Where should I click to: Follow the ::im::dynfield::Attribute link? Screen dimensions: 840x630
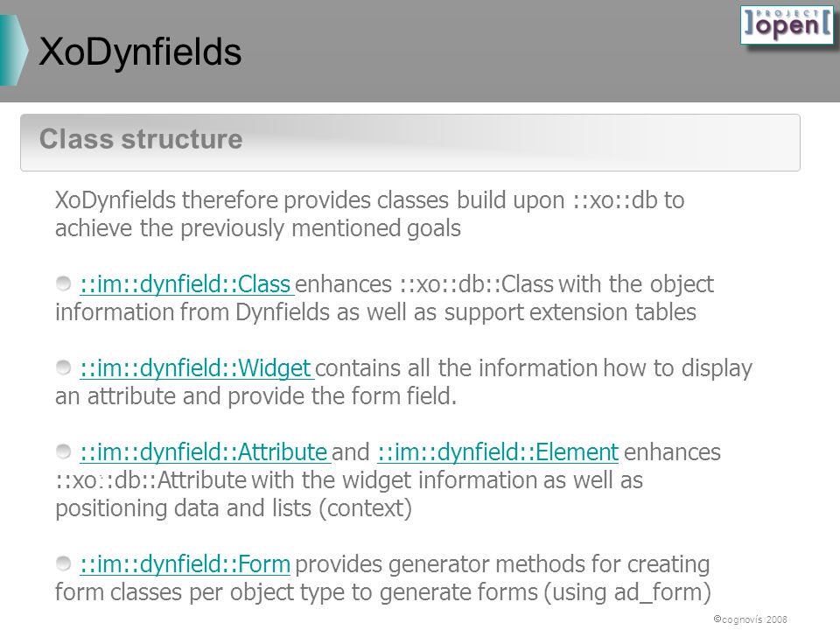tap(204, 452)
